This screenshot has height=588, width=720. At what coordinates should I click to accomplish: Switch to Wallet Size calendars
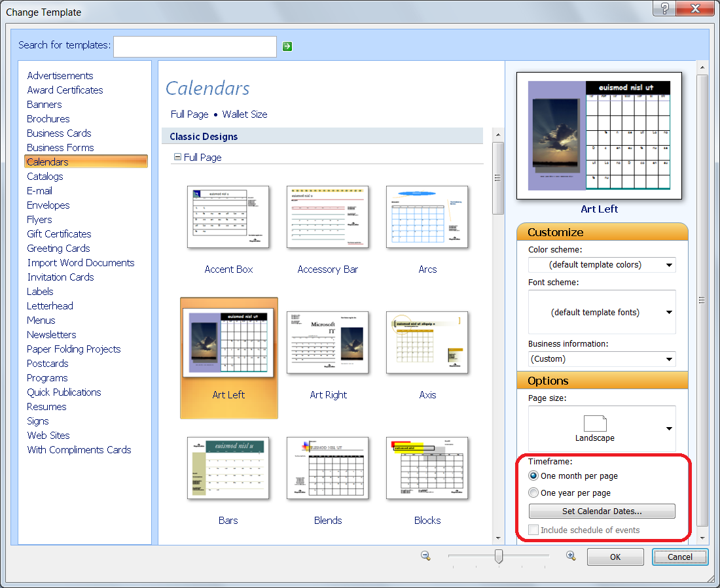pyautogui.click(x=244, y=114)
